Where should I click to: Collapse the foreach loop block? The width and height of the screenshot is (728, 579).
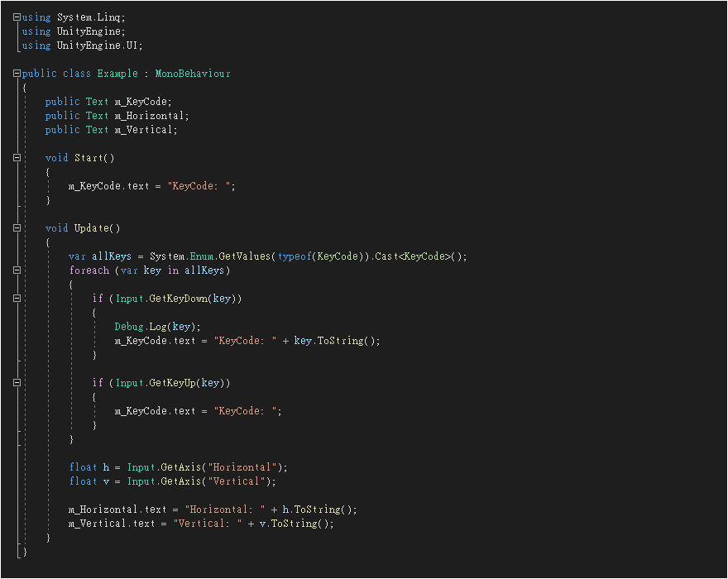[x=17, y=270]
